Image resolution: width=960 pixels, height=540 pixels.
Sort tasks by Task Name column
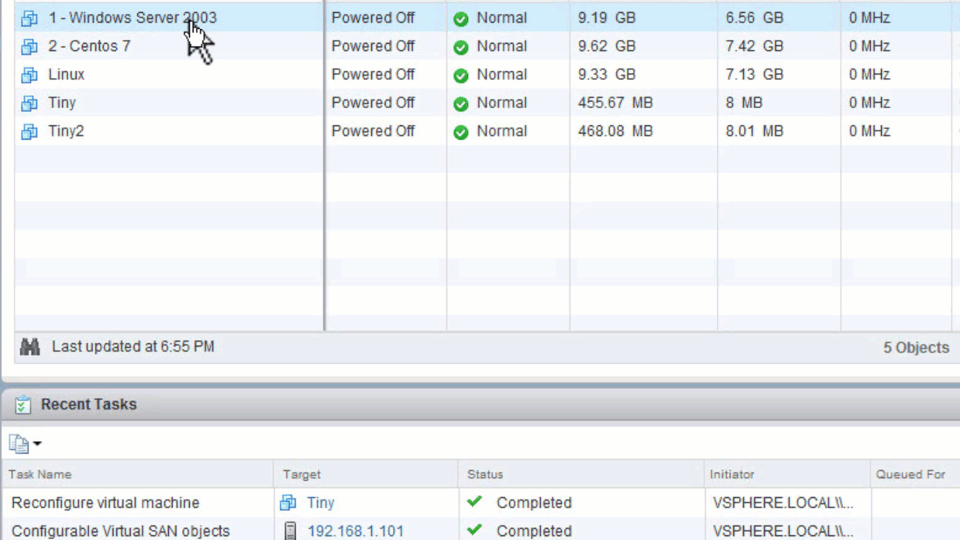(41, 474)
